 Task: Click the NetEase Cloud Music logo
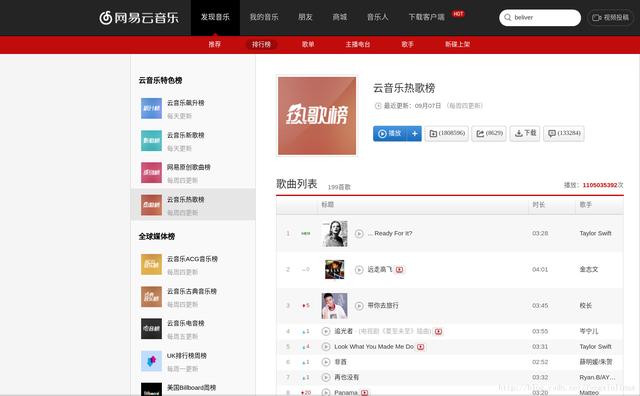click(x=139, y=18)
